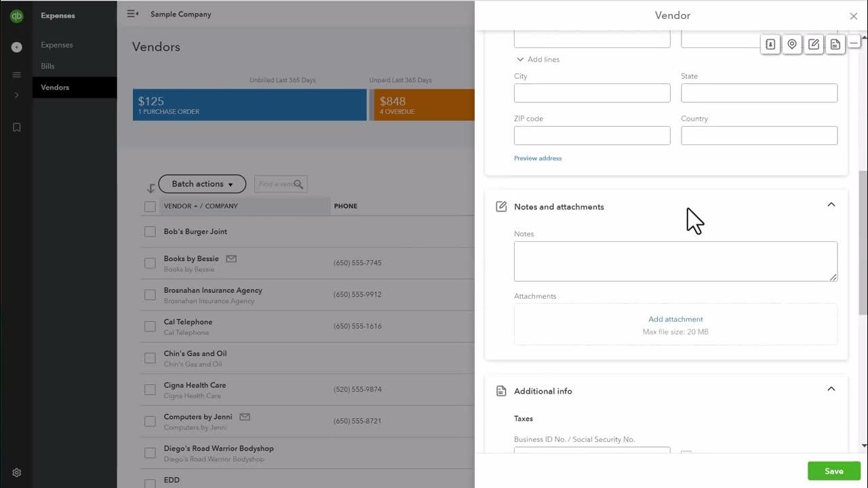
Task: Select the Books by Bessie checkbox
Action: 150,263
